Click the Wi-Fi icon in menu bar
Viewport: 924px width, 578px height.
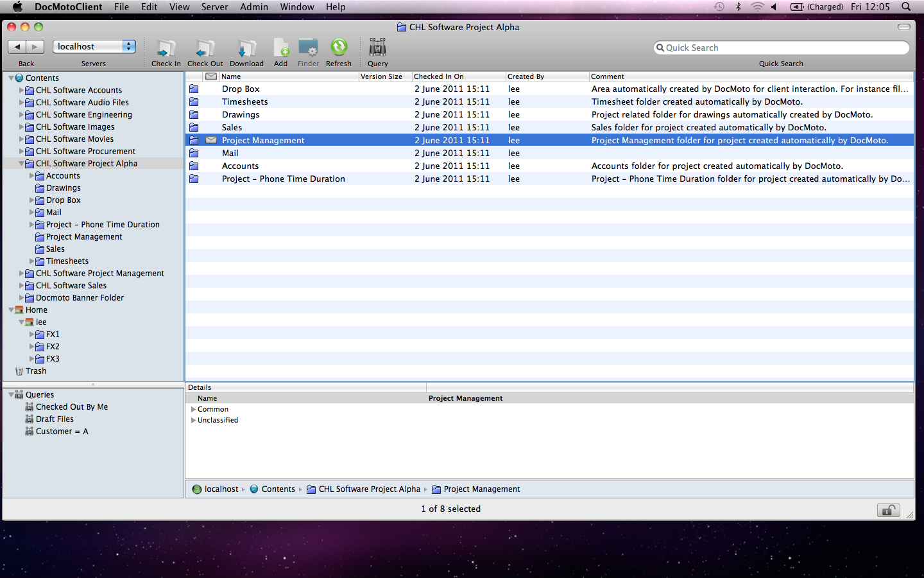pyautogui.click(x=757, y=7)
